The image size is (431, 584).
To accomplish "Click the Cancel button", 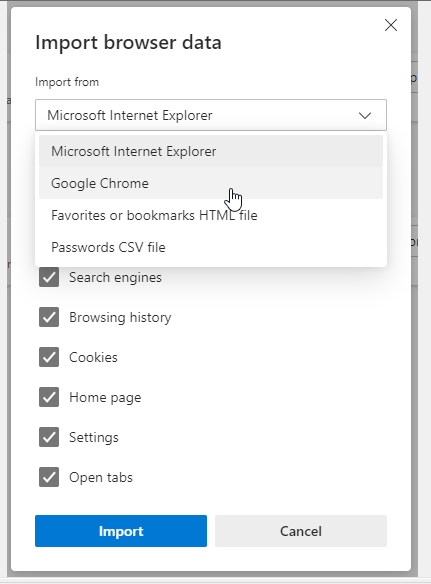I will click(301, 531).
